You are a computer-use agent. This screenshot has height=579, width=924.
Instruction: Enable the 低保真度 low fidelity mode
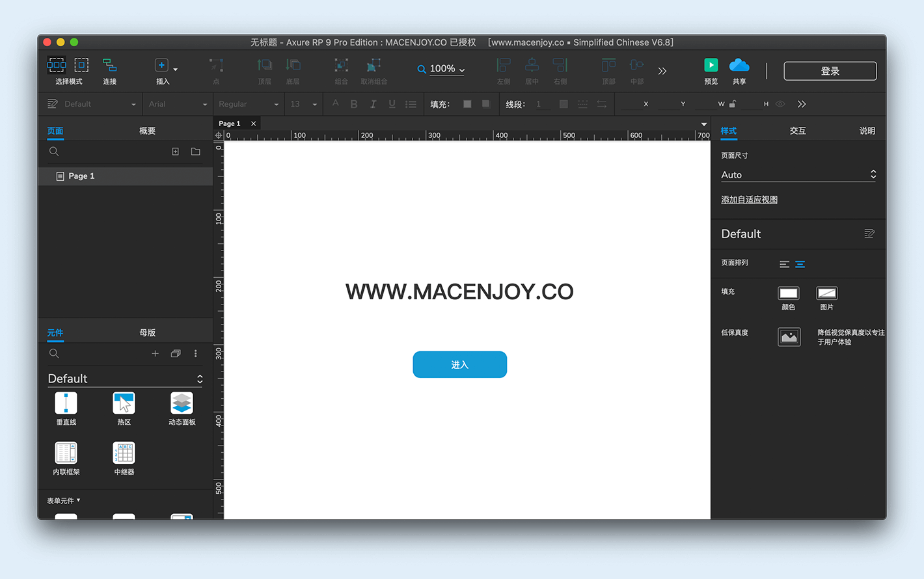[789, 337]
